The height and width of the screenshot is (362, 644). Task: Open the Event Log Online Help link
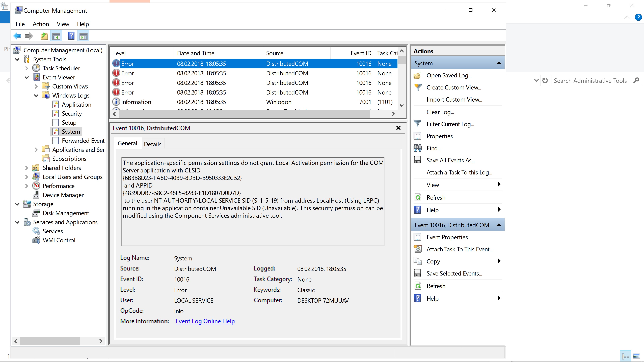[x=205, y=321]
